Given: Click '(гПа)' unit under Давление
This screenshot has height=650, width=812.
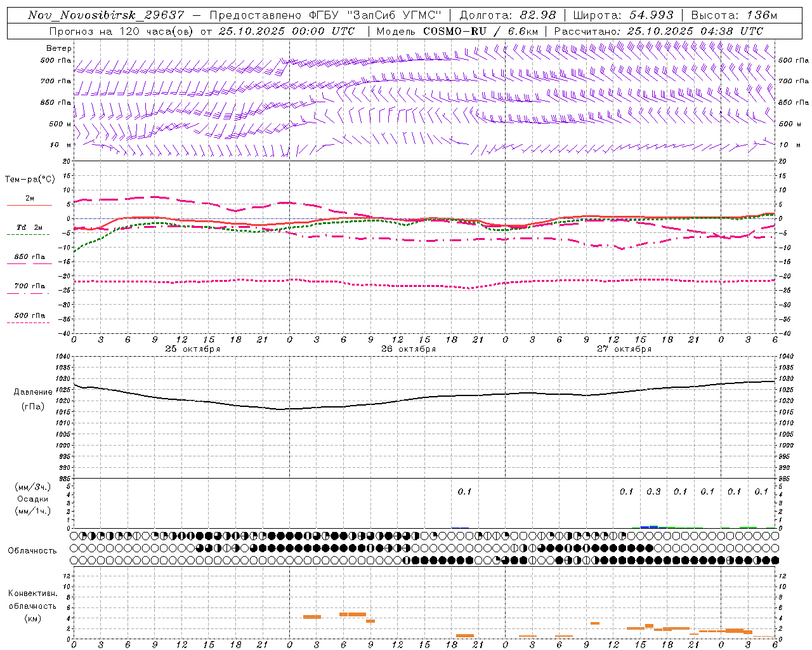Looking at the screenshot, I should [33, 407].
